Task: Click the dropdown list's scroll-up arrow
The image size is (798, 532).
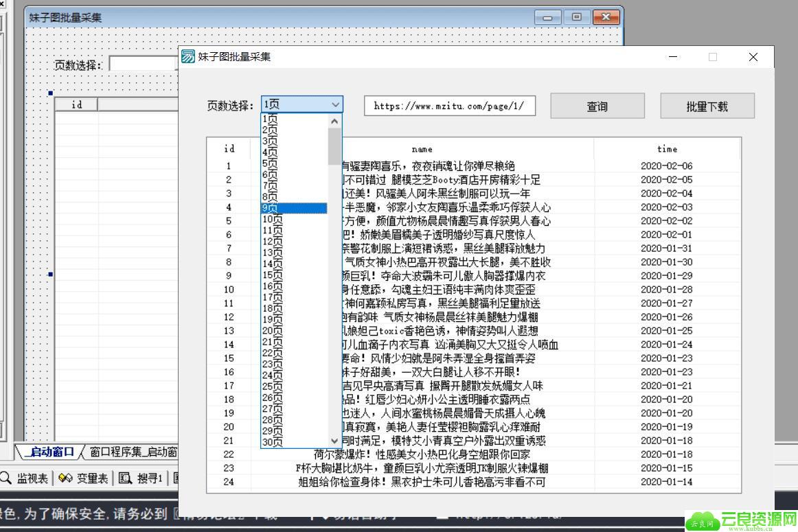Action: pos(334,121)
